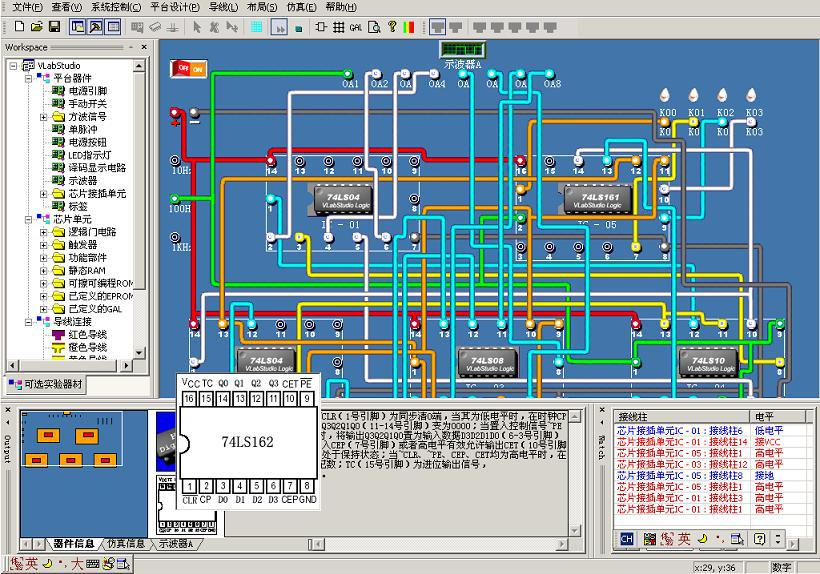
Task: Create a new file with the blank page icon
Action: [19, 27]
